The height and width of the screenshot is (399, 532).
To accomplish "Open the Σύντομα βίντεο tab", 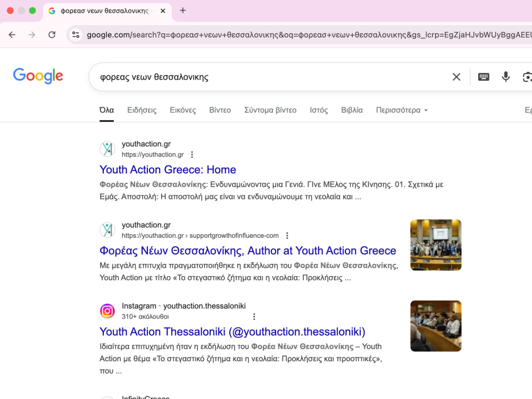I will pyautogui.click(x=270, y=110).
